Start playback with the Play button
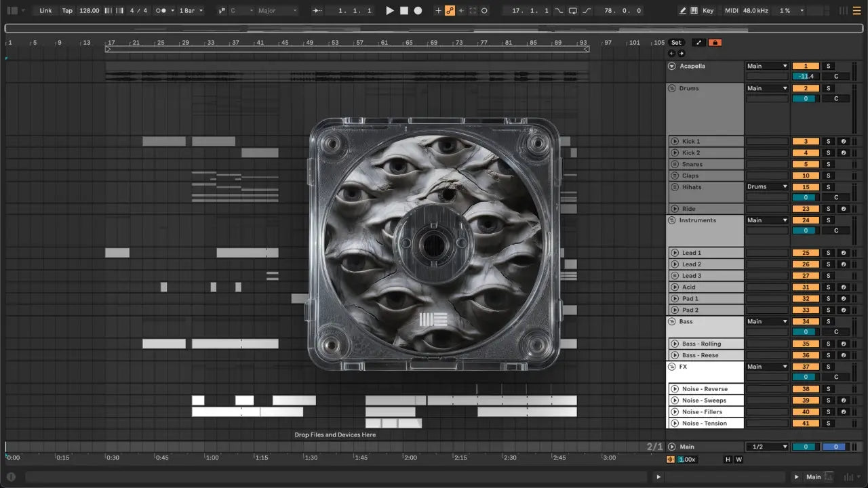Image resolution: width=868 pixels, height=488 pixels. [x=390, y=11]
